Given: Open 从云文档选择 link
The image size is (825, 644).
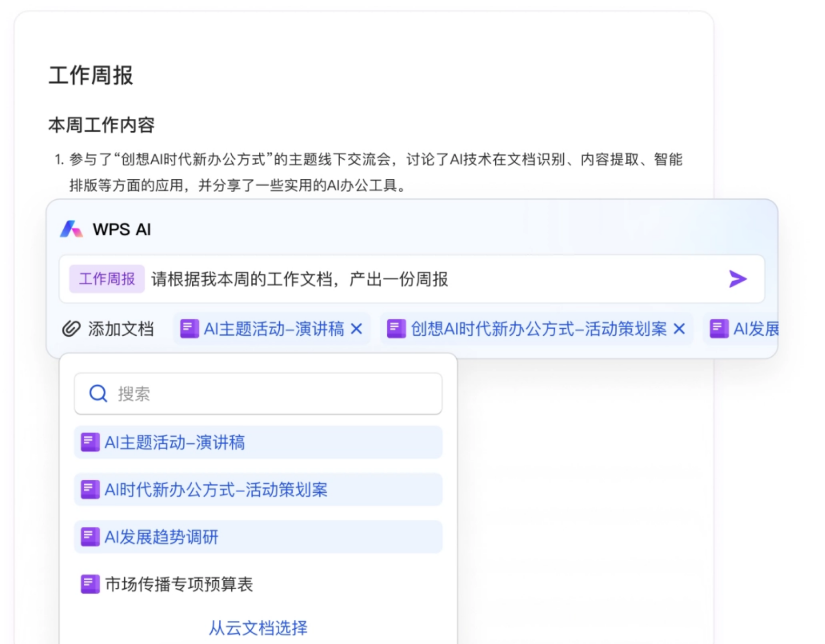Looking at the screenshot, I should (258, 628).
